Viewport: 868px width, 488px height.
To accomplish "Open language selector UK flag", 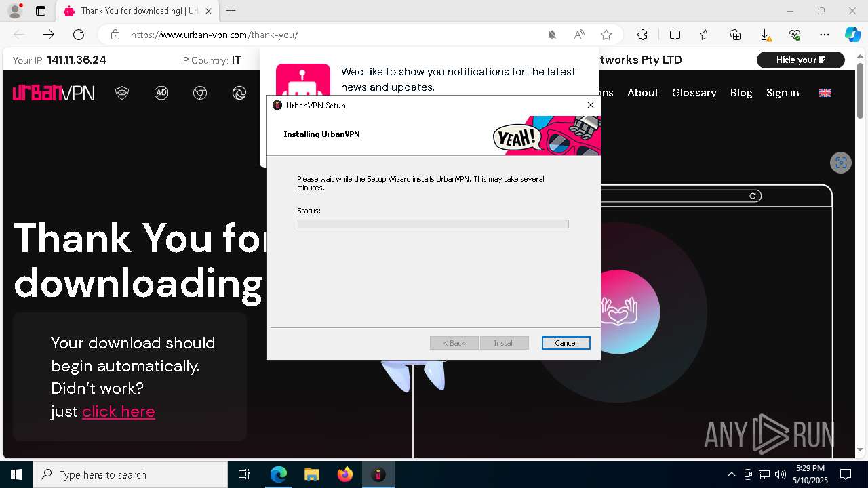I will point(825,93).
